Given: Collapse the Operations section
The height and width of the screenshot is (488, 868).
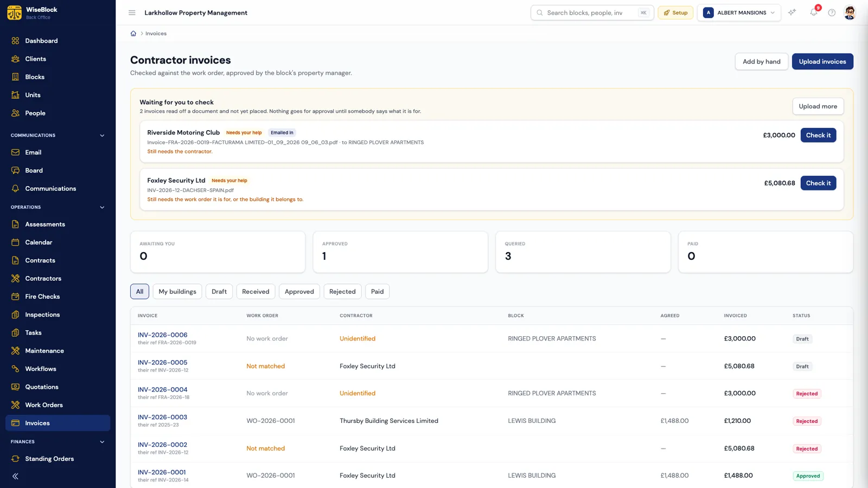Looking at the screenshot, I should 102,207.
